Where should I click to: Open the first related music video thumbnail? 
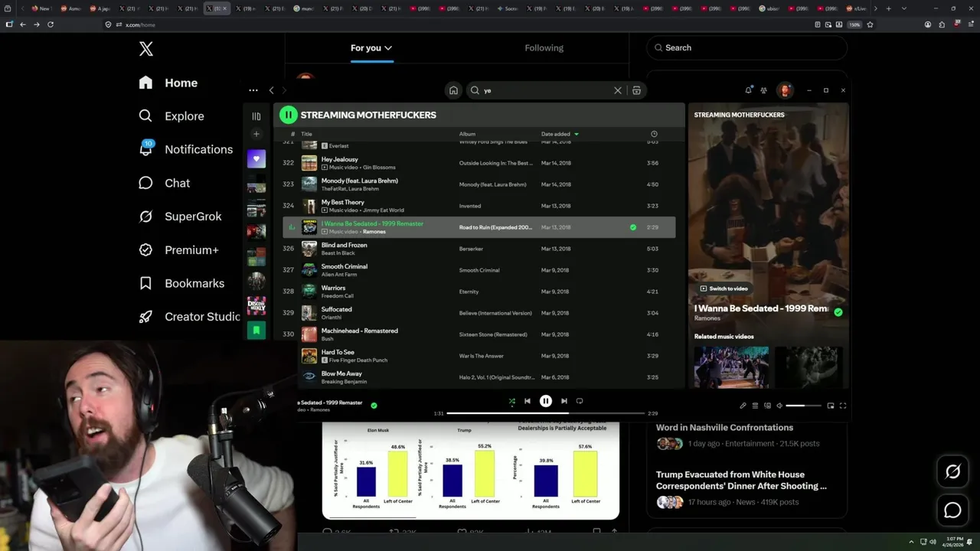tap(731, 367)
